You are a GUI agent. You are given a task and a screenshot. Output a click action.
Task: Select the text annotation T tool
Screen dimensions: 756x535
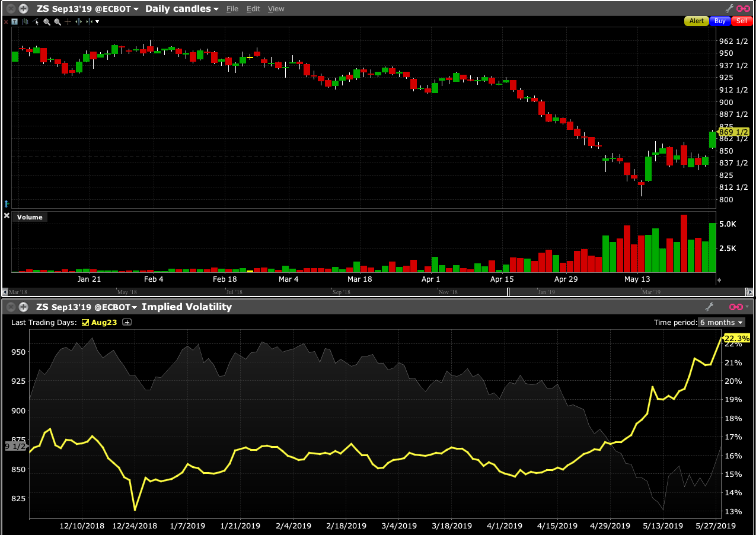(14, 22)
